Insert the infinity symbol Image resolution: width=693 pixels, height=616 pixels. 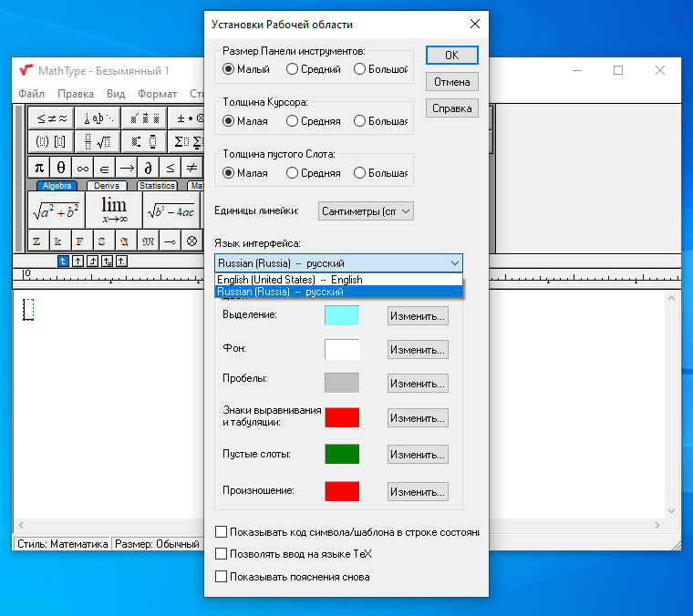83,168
